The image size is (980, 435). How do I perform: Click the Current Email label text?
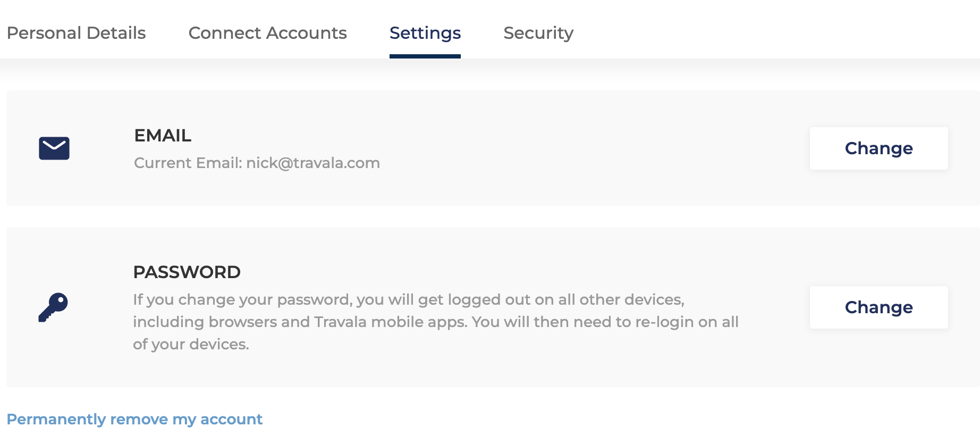point(188,163)
